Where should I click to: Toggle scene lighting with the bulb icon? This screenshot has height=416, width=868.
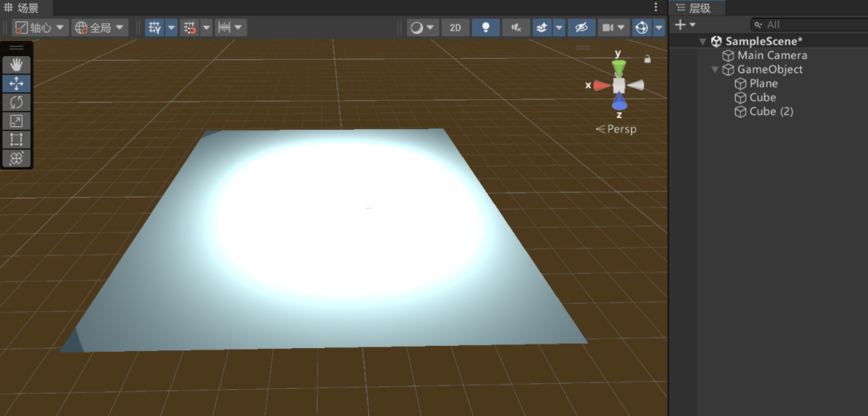pyautogui.click(x=486, y=28)
